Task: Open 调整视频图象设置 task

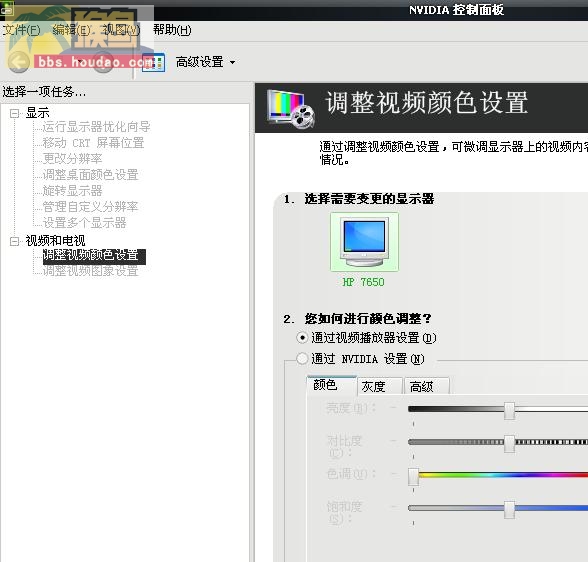Action: [90, 271]
